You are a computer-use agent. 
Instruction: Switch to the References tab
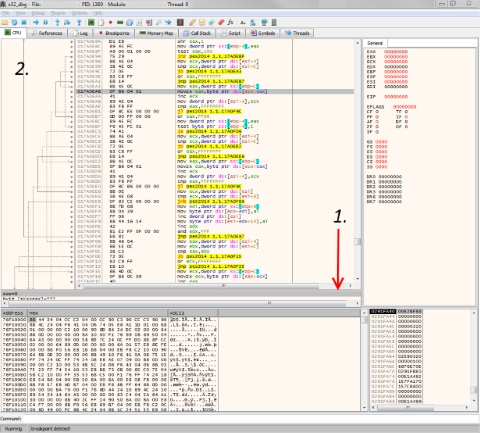pos(47,33)
